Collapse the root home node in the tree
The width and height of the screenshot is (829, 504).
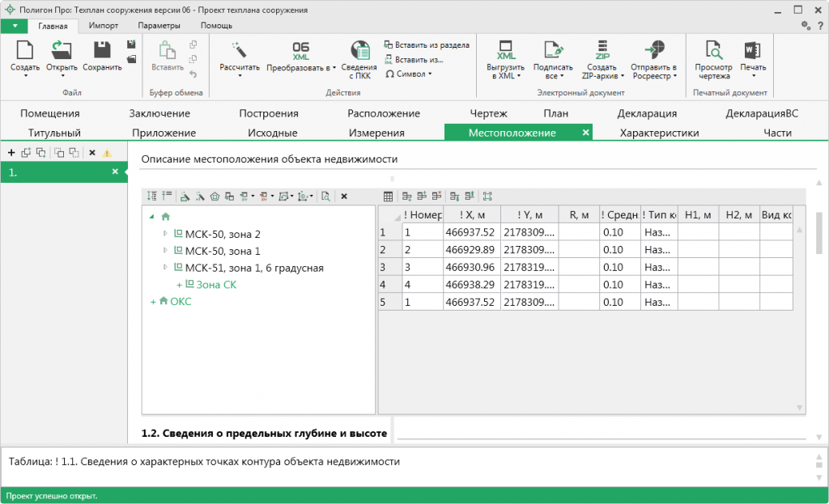151,217
